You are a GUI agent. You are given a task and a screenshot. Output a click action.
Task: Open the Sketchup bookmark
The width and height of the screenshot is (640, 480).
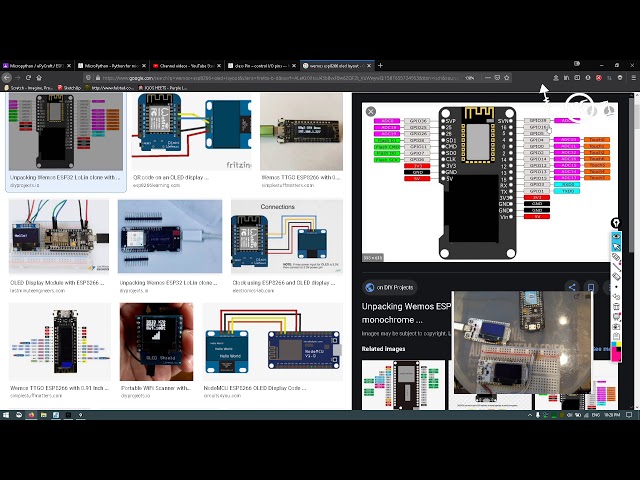pos(69,88)
